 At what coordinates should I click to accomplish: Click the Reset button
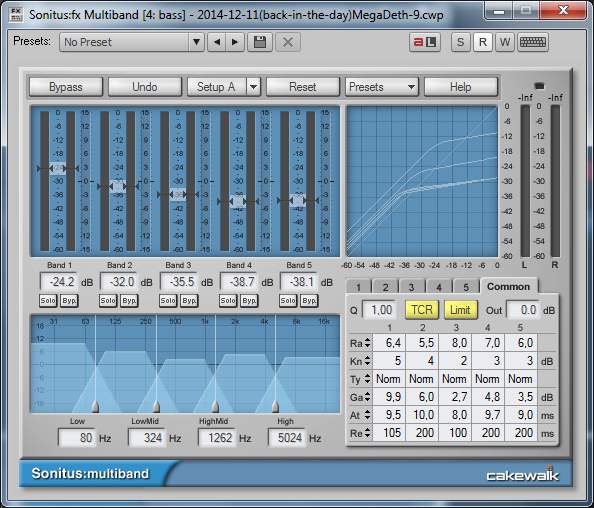(303, 87)
